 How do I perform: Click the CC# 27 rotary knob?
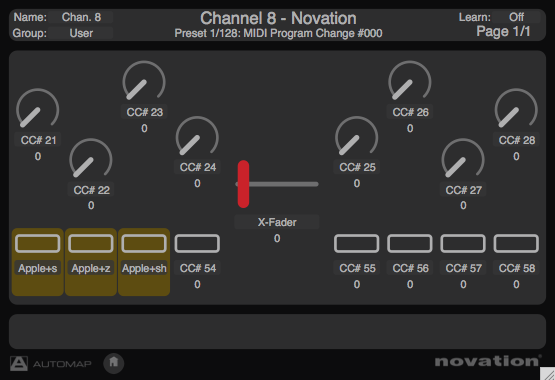[x=463, y=159]
